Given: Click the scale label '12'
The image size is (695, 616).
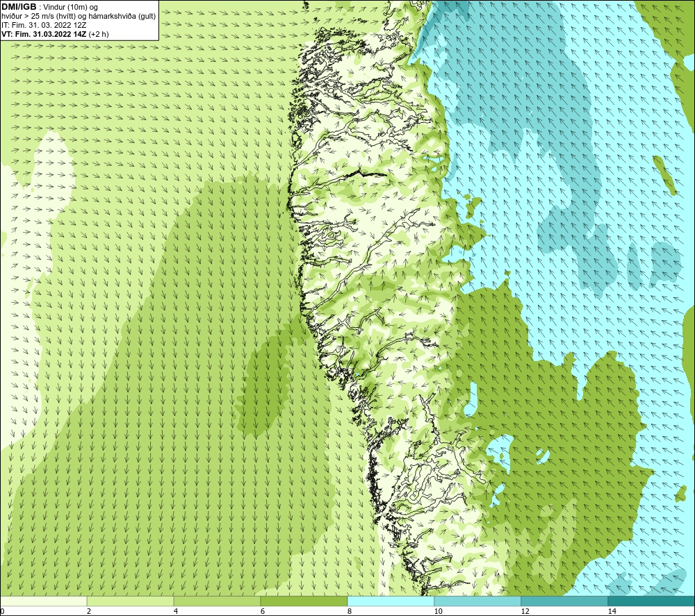Looking at the screenshot, I should (x=525, y=611).
